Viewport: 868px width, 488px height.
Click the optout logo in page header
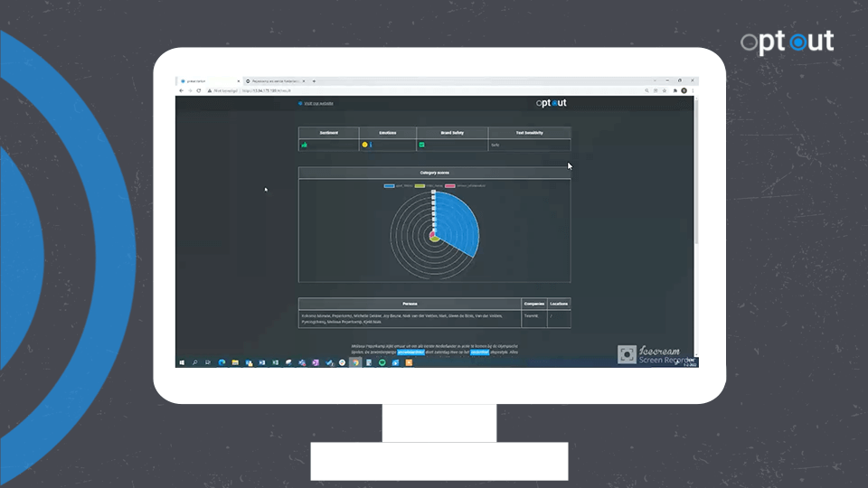551,103
